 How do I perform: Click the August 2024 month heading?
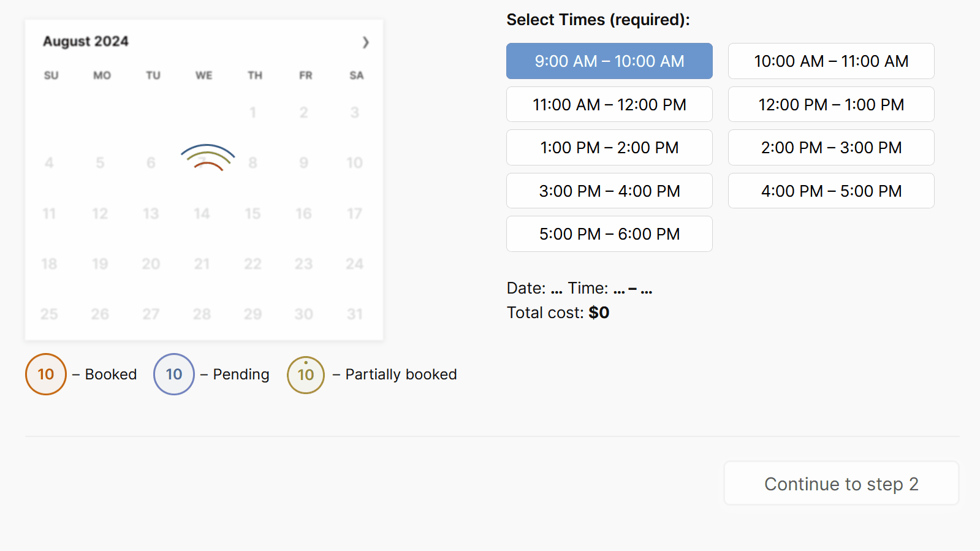click(86, 42)
